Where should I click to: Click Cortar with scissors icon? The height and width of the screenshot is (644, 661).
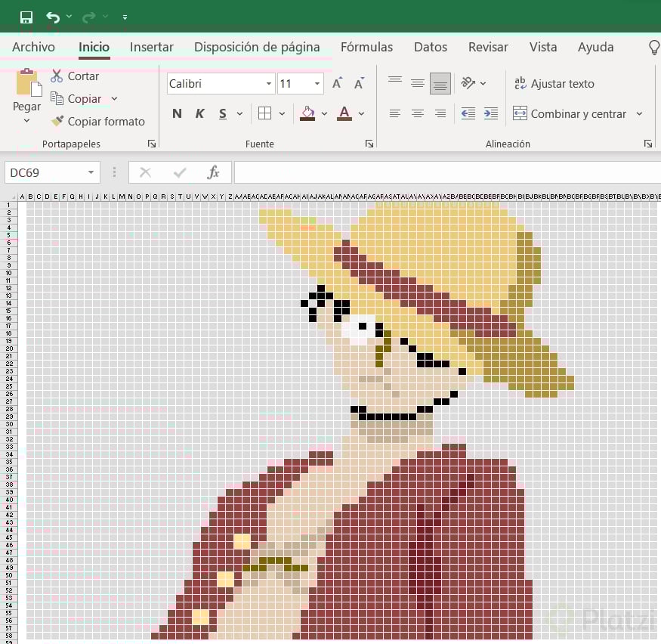[75, 76]
